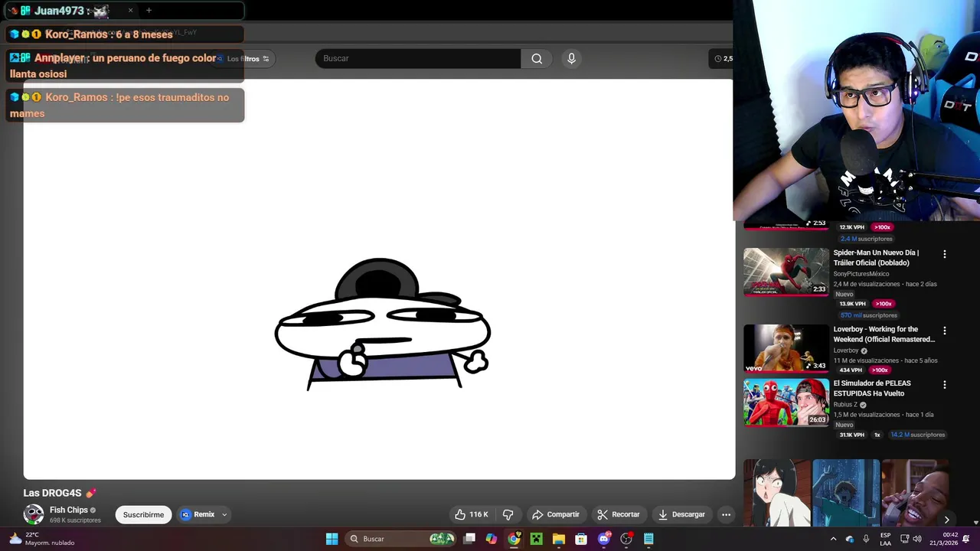Like the video showing 116 K
The height and width of the screenshot is (551, 980).
point(471,514)
